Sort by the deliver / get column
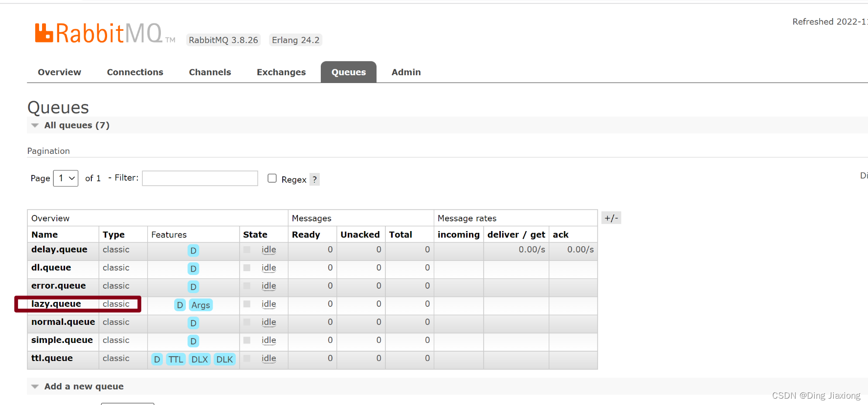This screenshot has width=868, height=405. click(x=516, y=234)
